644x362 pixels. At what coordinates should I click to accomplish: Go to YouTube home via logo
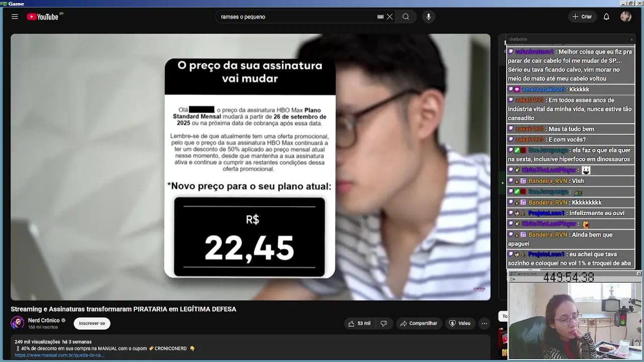pyautogui.click(x=43, y=17)
